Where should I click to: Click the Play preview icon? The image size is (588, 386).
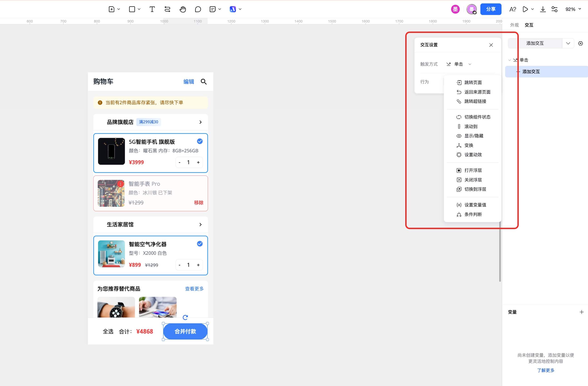click(x=525, y=9)
